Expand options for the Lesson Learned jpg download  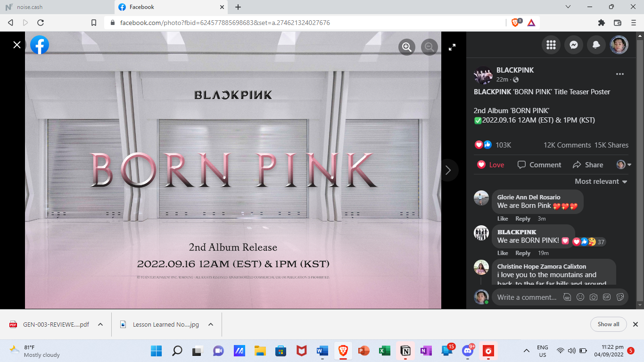click(x=211, y=324)
